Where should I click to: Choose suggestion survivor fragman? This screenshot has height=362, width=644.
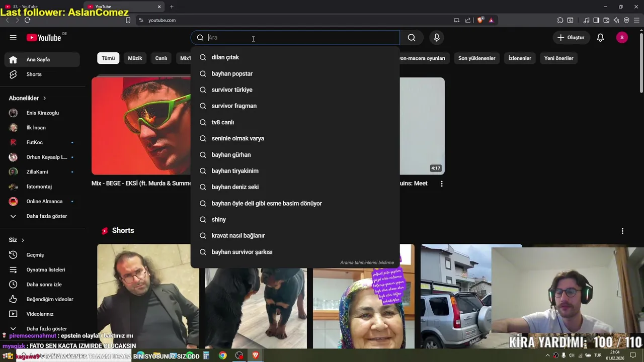[x=295, y=106]
